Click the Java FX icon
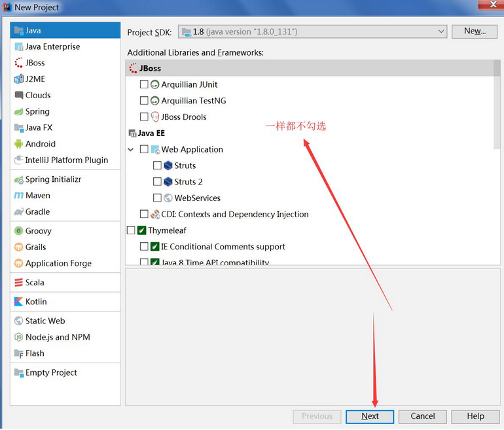The image size is (504, 430). tap(19, 128)
